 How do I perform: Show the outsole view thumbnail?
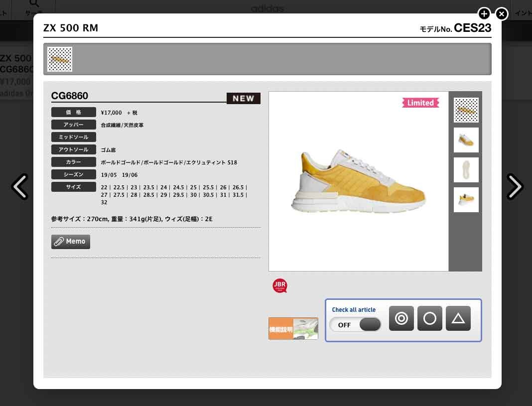(x=466, y=170)
